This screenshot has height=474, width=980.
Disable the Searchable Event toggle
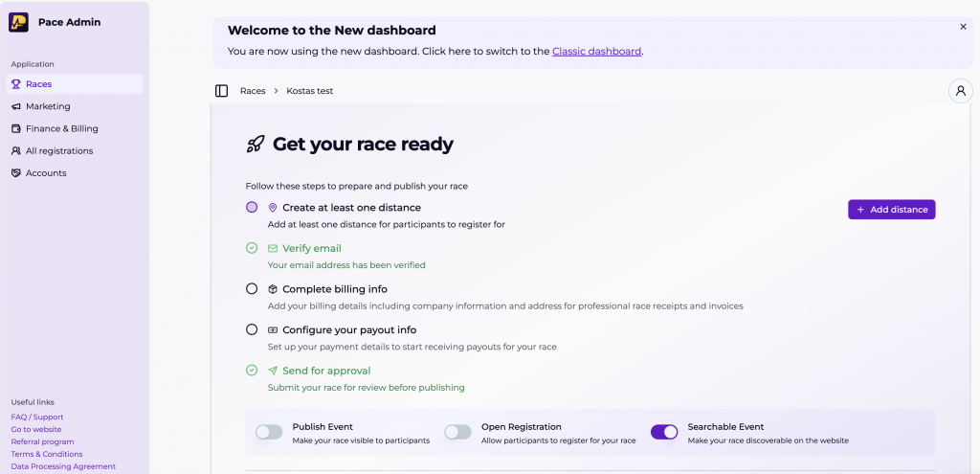[664, 432]
